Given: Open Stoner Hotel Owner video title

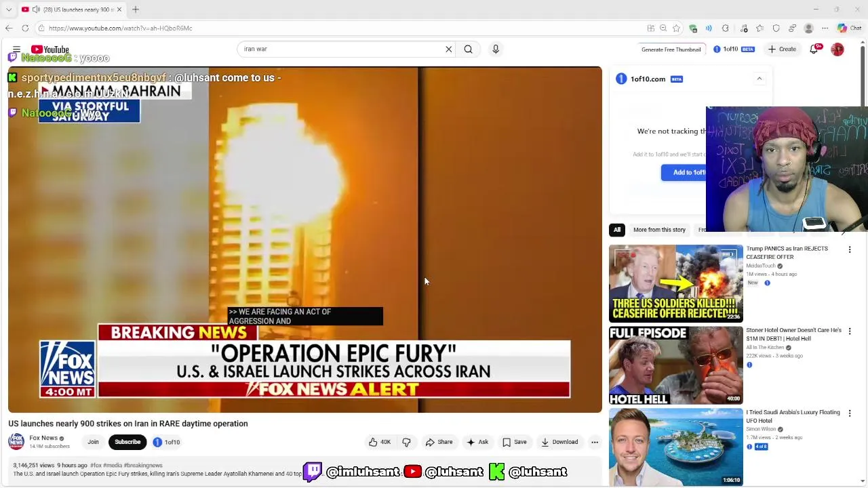Looking at the screenshot, I should 793,334.
